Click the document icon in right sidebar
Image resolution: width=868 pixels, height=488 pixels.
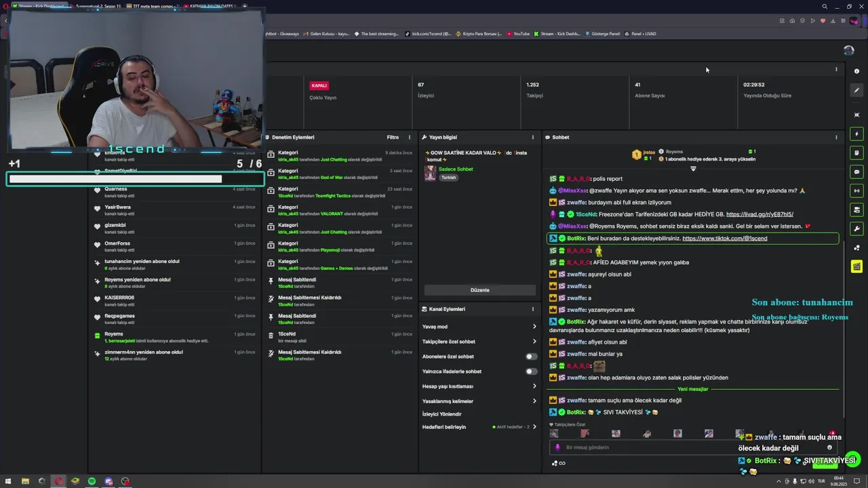857,152
